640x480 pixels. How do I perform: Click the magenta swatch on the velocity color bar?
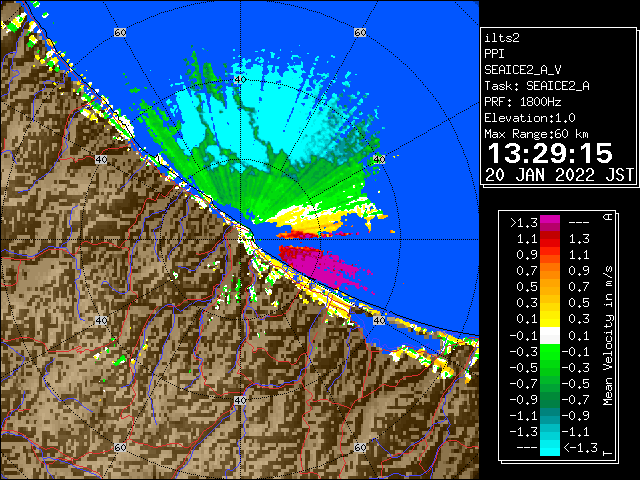pos(550,223)
